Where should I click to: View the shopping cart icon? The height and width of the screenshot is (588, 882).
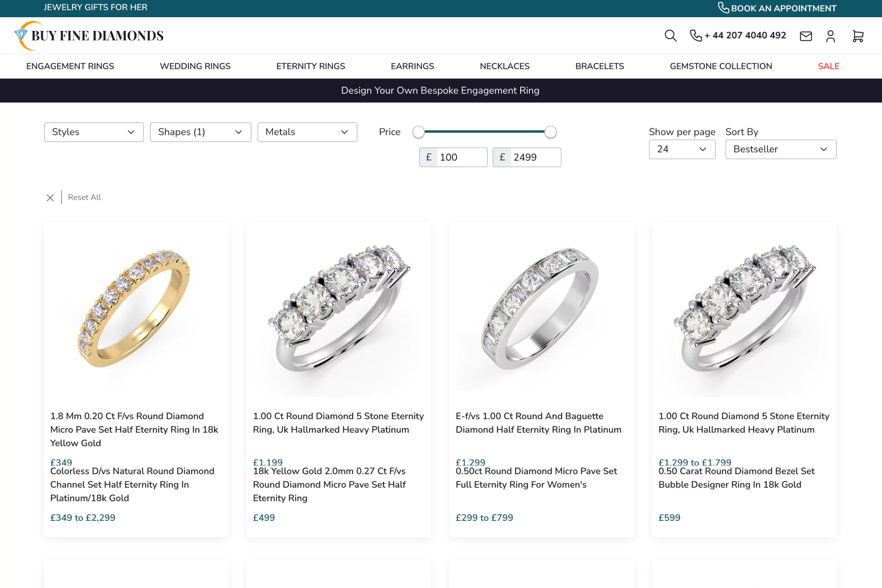[x=857, y=36]
